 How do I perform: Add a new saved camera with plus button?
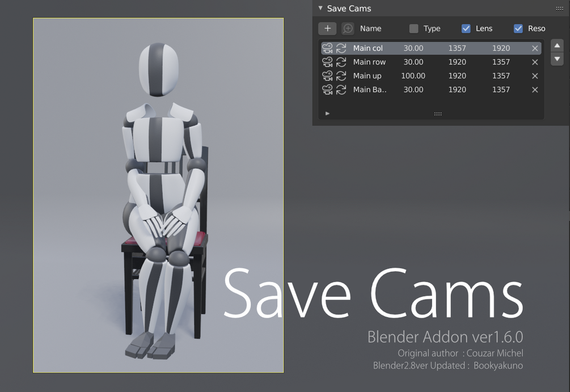pos(327,28)
